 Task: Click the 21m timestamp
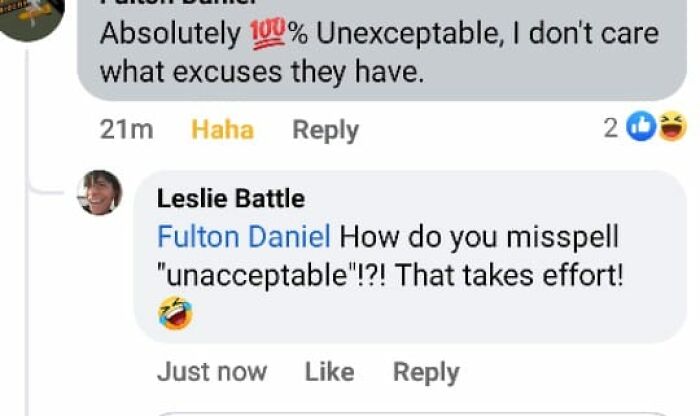[127, 130]
